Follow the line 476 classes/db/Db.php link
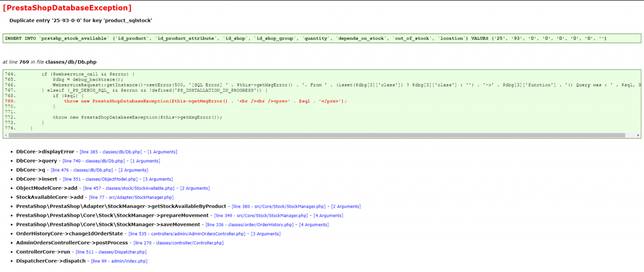 pos(82,170)
